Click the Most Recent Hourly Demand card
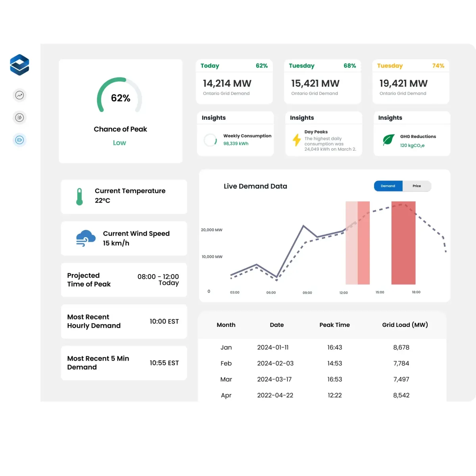Viewport: 476px width, 476px height. (x=124, y=322)
